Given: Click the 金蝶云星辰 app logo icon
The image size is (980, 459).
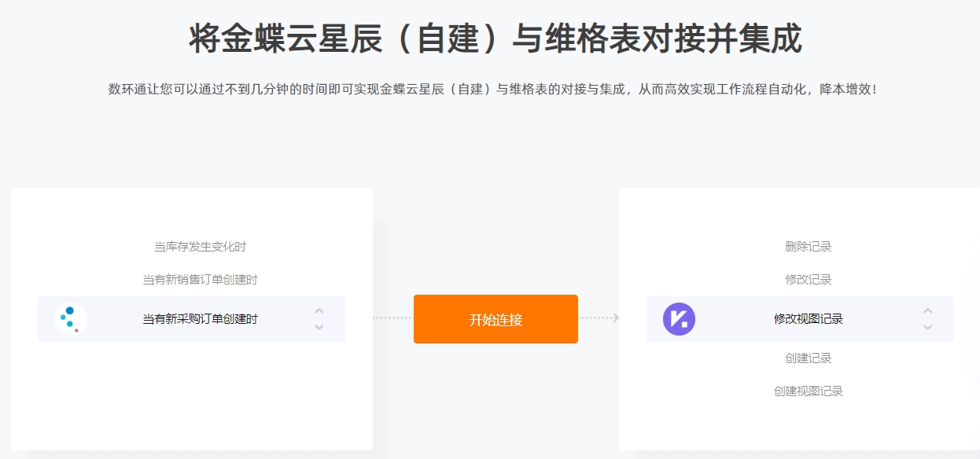Looking at the screenshot, I should point(71,319).
